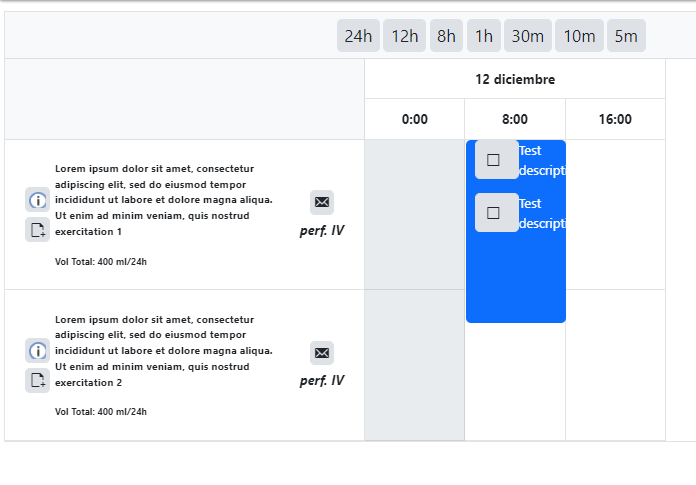Screen dimensions: 696x485
Task: Set time scale to 8h
Action: pyautogui.click(x=446, y=36)
